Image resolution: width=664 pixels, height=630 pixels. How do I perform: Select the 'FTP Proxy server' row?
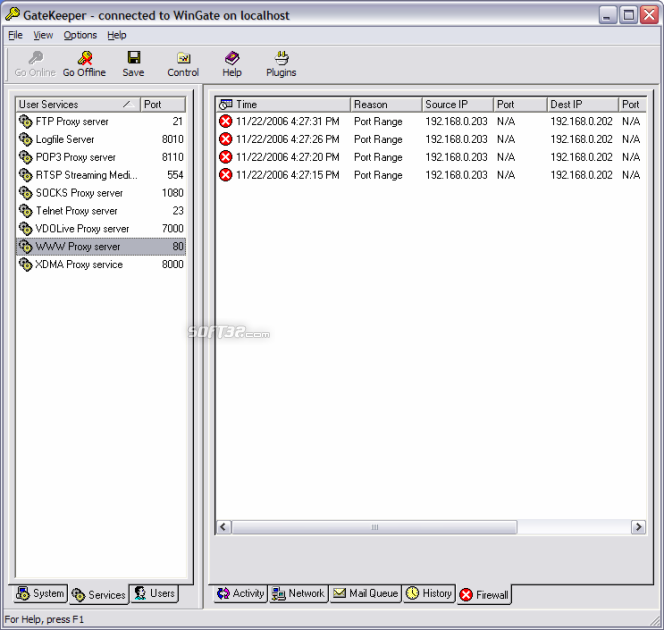101,122
